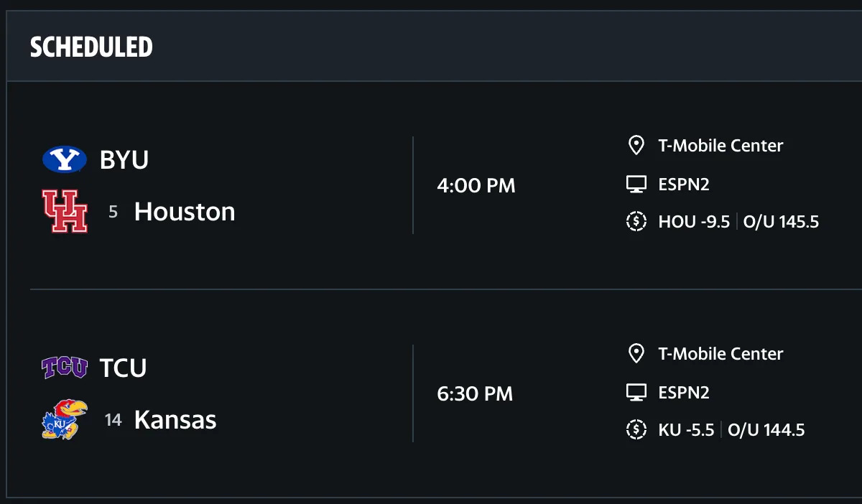Open the BYU team link

pyautogui.click(x=124, y=160)
